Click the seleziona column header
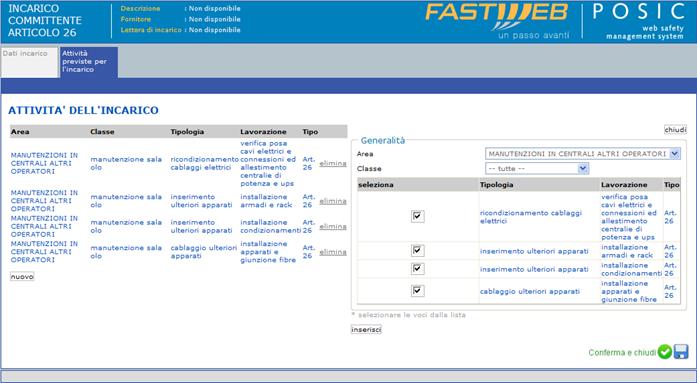Screen dimensions: 697x383 coord(376,184)
